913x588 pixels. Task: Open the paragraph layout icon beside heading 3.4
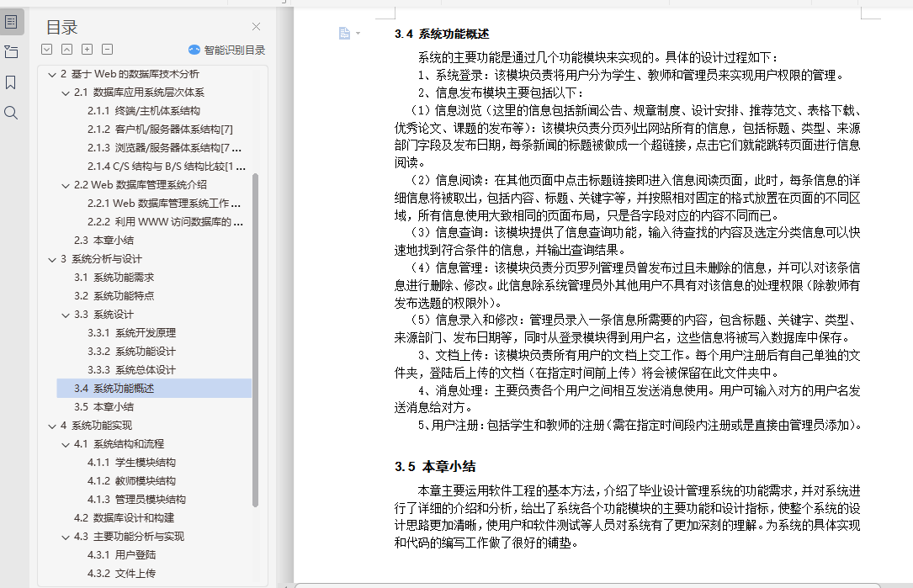344,33
